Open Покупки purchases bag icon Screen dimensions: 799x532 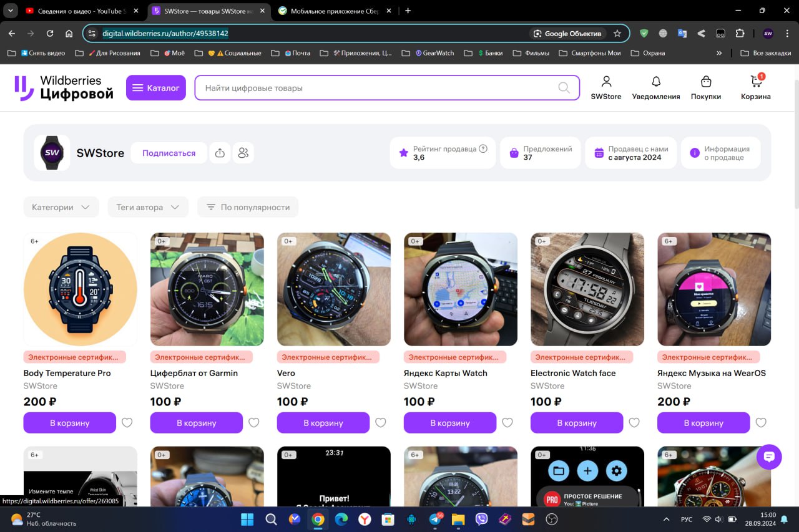click(x=705, y=82)
